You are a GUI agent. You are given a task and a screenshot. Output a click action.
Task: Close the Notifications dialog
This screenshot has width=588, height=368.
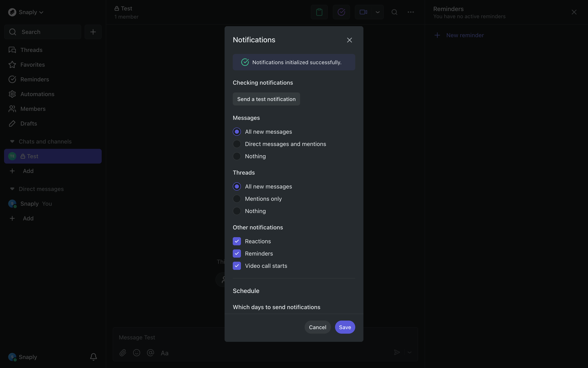pyautogui.click(x=349, y=40)
